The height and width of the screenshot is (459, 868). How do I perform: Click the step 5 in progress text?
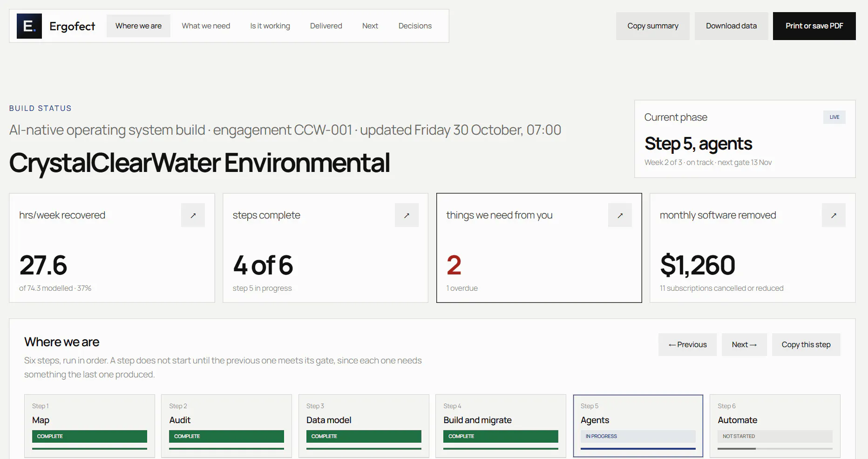point(262,288)
